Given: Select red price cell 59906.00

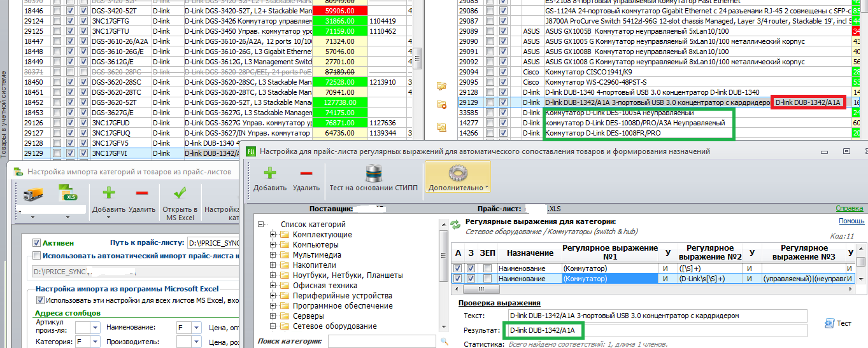Looking at the screenshot, I should (x=339, y=11).
